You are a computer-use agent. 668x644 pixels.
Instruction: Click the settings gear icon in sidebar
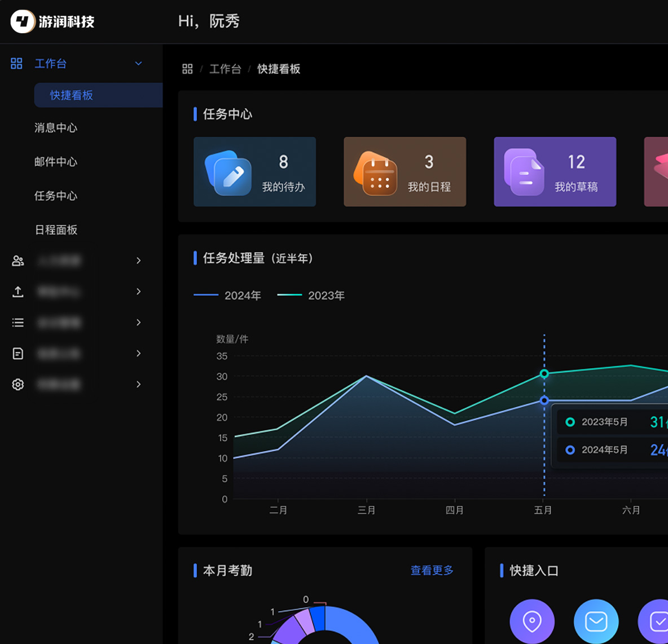(17, 385)
